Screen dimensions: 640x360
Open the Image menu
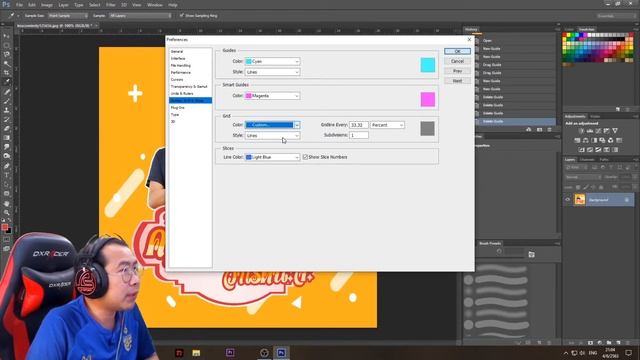coord(47,5)
